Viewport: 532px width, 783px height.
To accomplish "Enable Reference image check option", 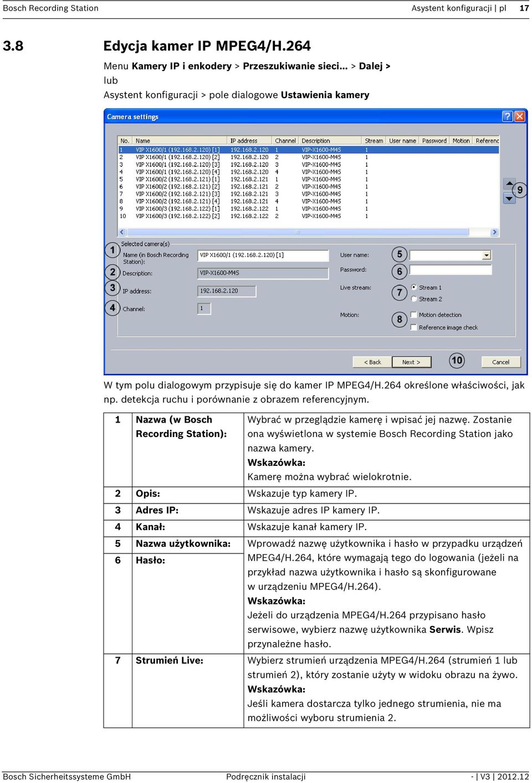I will (x=413, y=327).
